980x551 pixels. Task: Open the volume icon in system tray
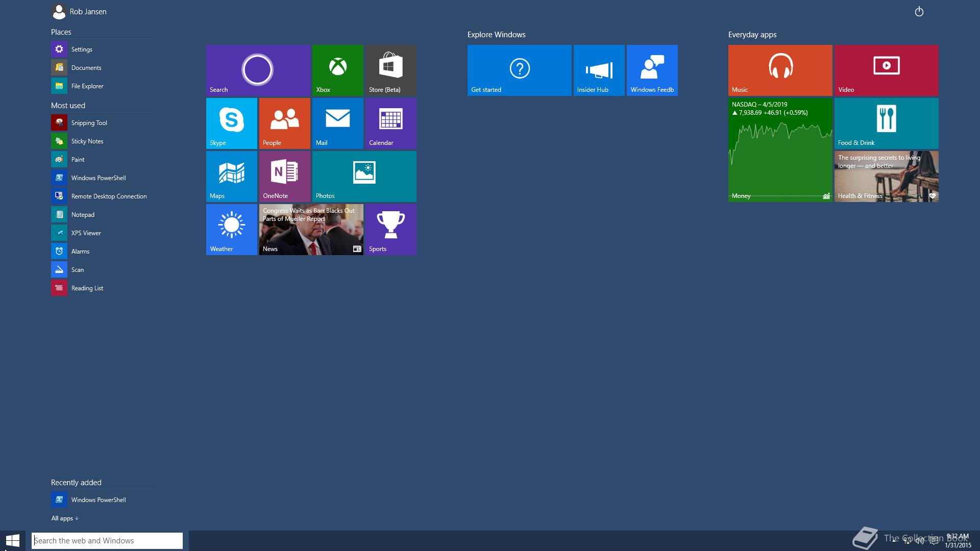point(920,541)
